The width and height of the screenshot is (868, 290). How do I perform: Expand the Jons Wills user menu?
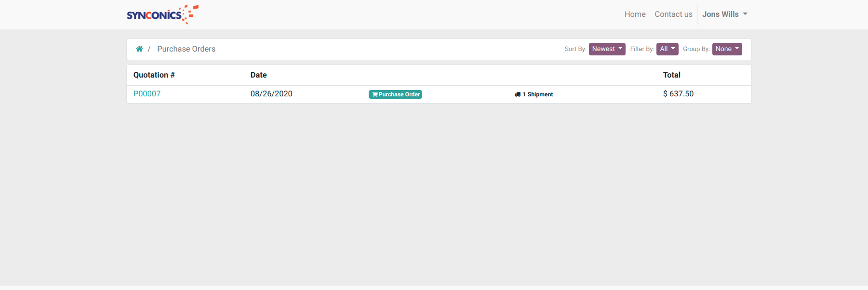click(x=724, y=14)
